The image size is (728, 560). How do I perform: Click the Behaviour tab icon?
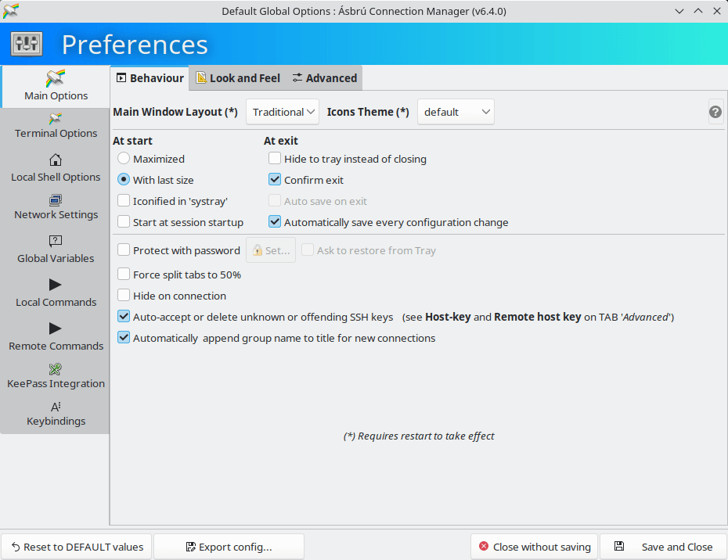[121, 77]
